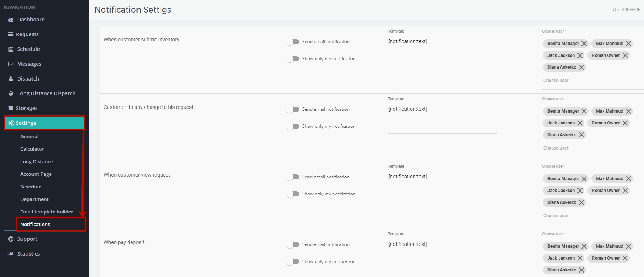Screen dimensions: 644x277
Task: Remove Benita Manager from view request users
Action: (x=584, y=179)
